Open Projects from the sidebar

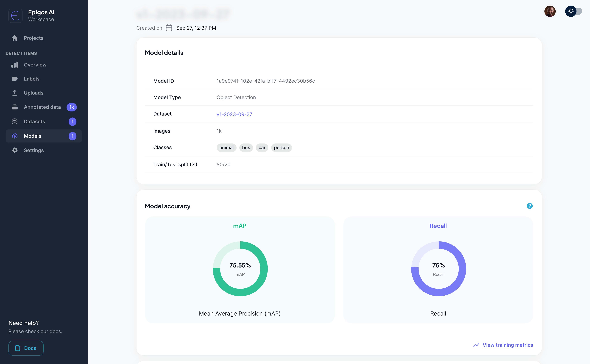click(33, 38)
